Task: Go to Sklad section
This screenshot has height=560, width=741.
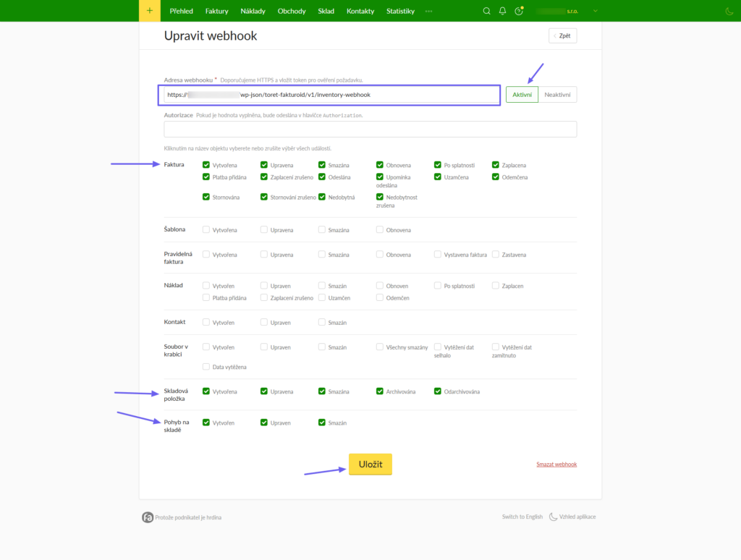Action: pos(326,11)
